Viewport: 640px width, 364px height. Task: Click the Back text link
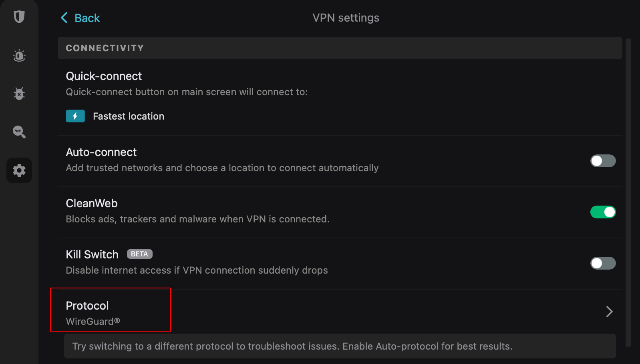coord(87,18)
